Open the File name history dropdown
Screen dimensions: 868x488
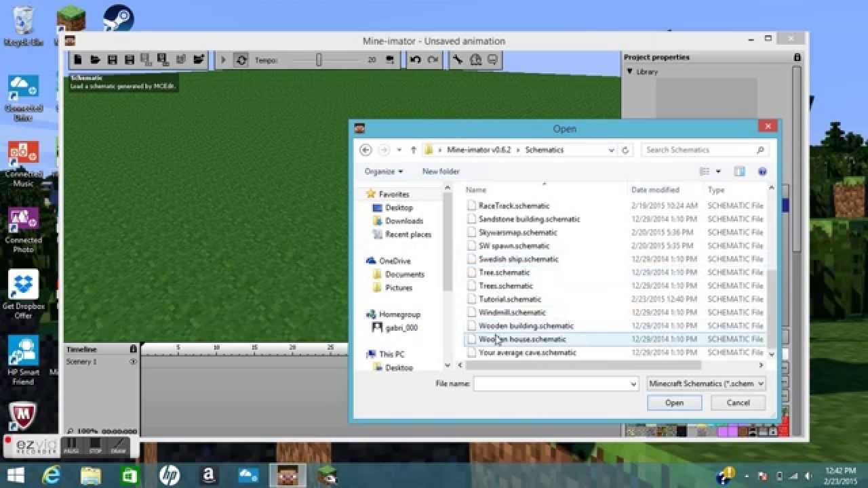(634, 384)
